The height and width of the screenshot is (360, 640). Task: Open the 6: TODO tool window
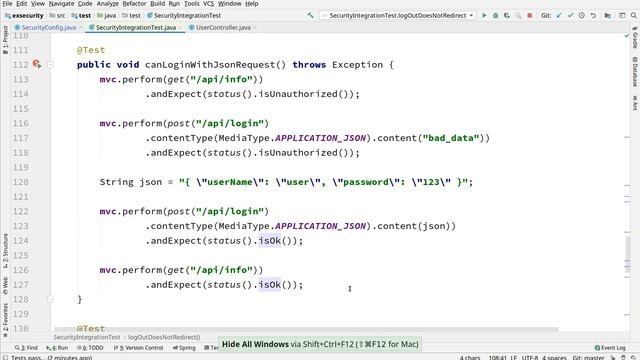pyautogui.click(x=90, y=348)
